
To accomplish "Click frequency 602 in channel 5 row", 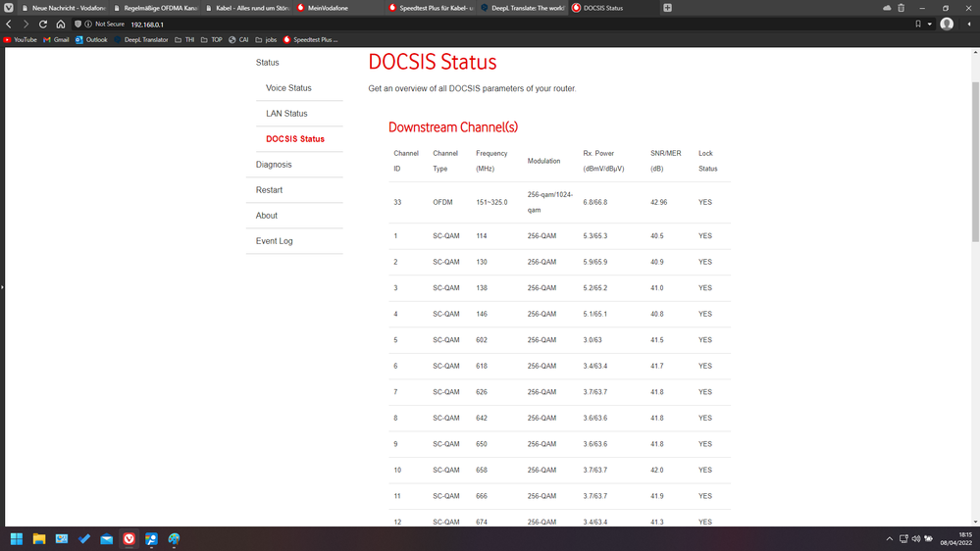I will coord(482,340).
